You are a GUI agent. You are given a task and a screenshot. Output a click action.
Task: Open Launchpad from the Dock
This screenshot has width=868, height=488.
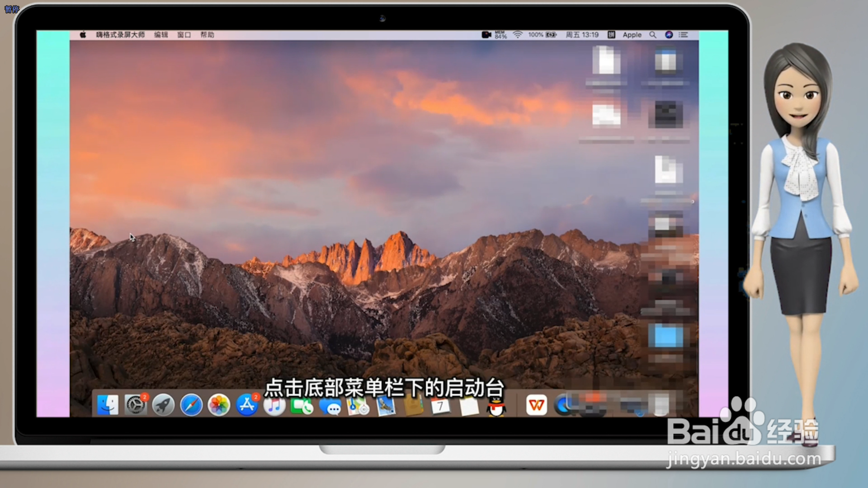tap(163, 405)
